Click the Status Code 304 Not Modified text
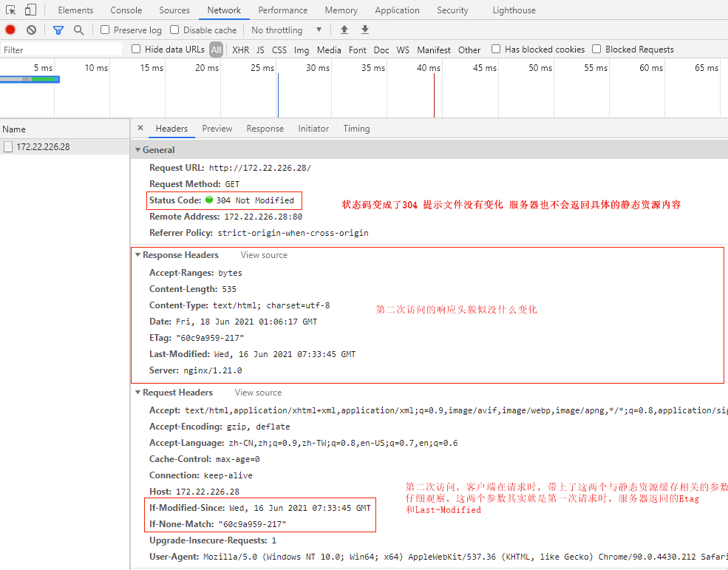 (222, 200)
